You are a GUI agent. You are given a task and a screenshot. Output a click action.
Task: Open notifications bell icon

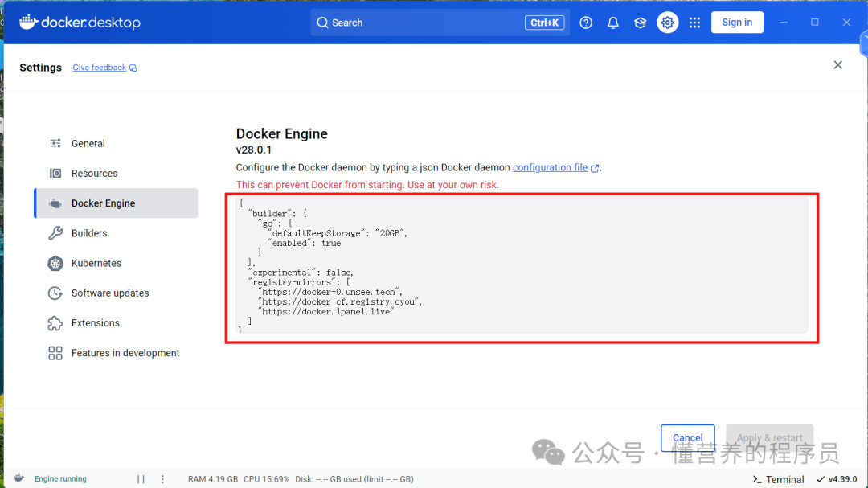pyautogui.click(x=612, y=23)
